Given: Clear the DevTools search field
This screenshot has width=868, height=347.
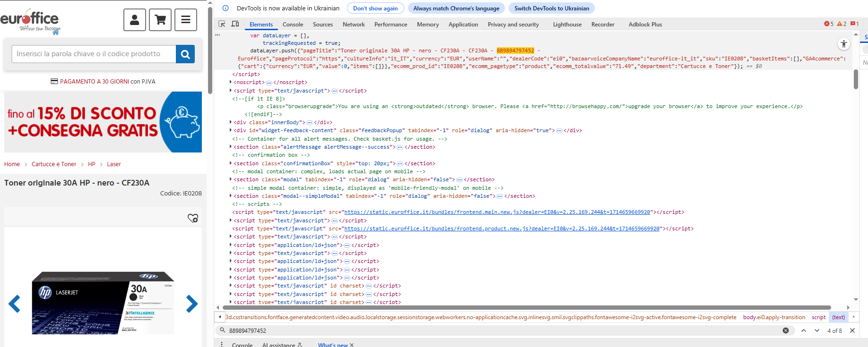Looking at the screenshot, I should tap(786, 330).
